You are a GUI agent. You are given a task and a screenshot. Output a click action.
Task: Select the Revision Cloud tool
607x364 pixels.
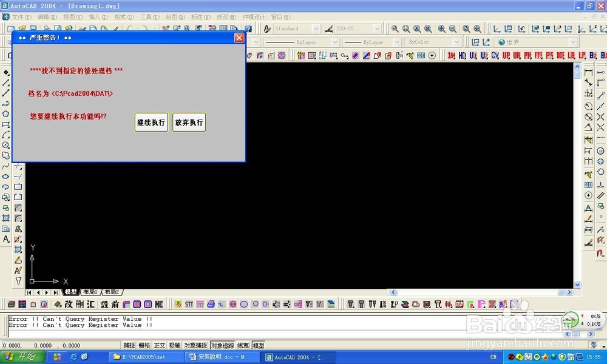click(x=6, y=155)
